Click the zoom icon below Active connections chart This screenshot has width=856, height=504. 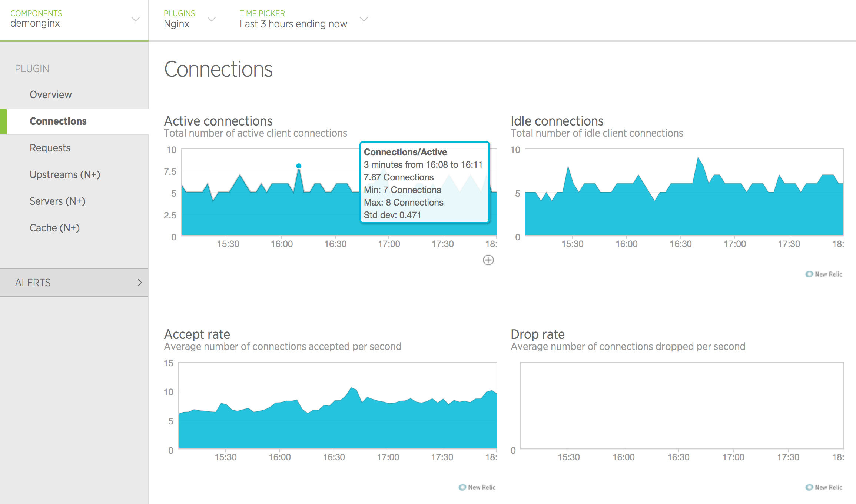[488, 260]
